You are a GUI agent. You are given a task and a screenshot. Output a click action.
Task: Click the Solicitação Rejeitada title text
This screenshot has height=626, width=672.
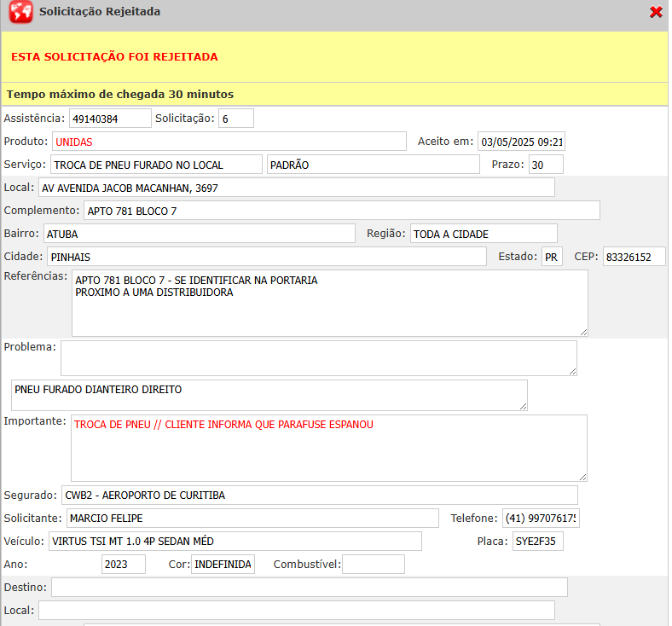[x=100, y=12]
